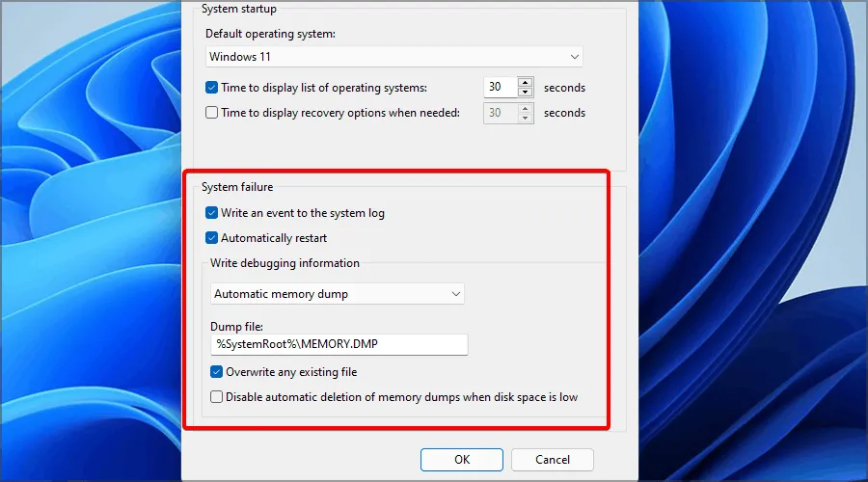Open the Default operating system dropdown

click(394, 57)
